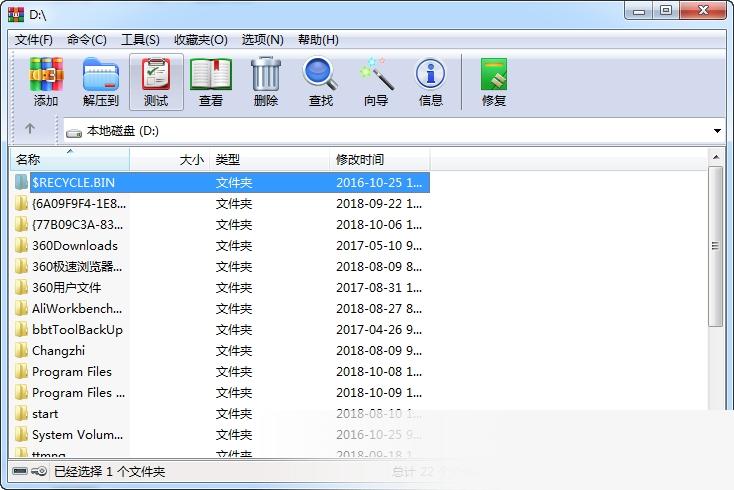Click the WinRAR title bar icon
Image resolution: width=734 pixels, height=490 pixels.
[16, 14]
